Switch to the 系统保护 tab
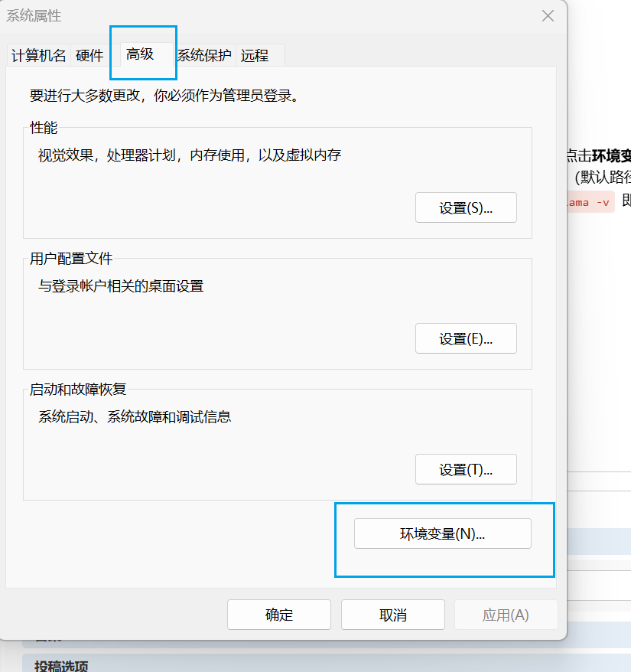Screen dimensions: 631x672 (204, 55)
